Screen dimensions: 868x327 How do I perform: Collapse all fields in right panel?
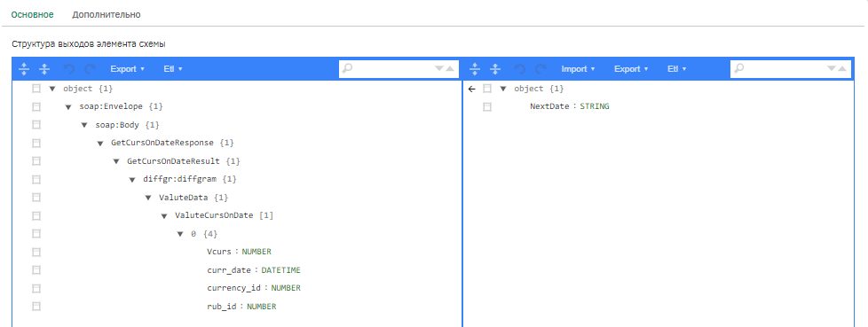(x=496, y=69)
